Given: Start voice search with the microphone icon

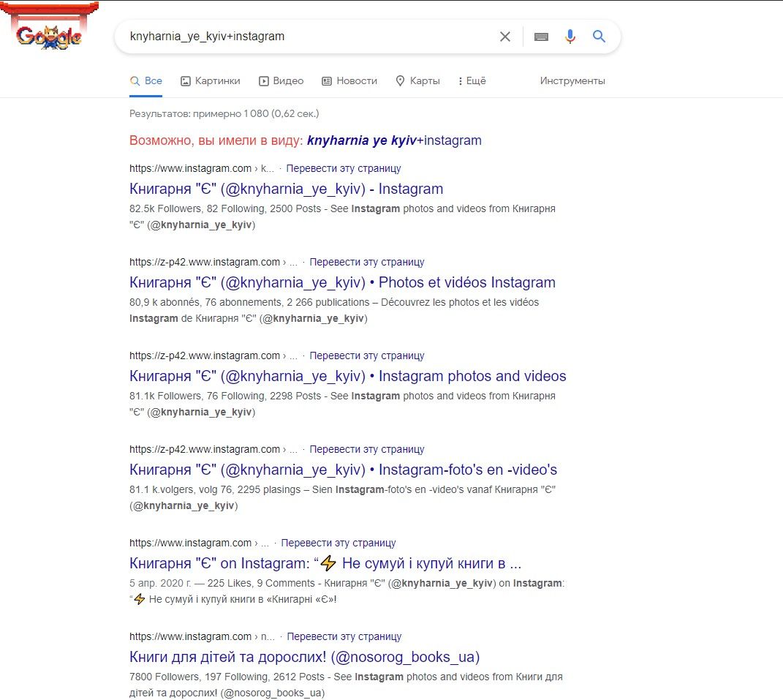Looking at the screenshot, I should point(570,37).
